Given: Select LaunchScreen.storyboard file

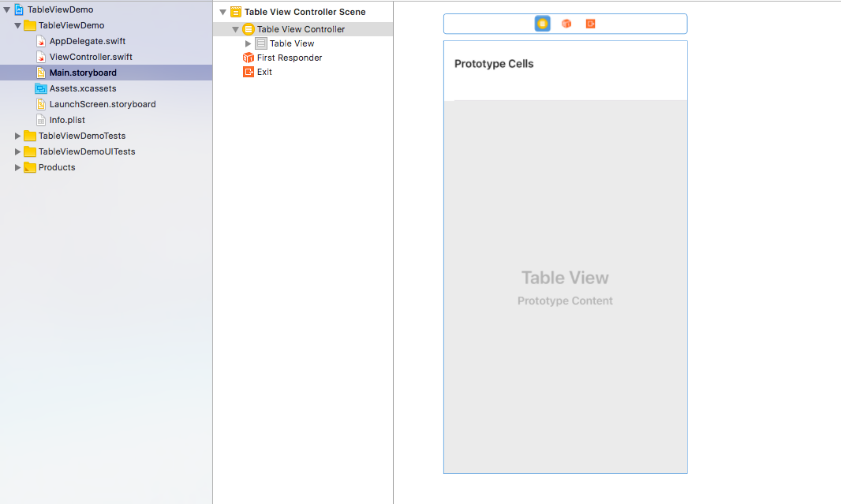Looking at the screenshot, I should 102,104.
